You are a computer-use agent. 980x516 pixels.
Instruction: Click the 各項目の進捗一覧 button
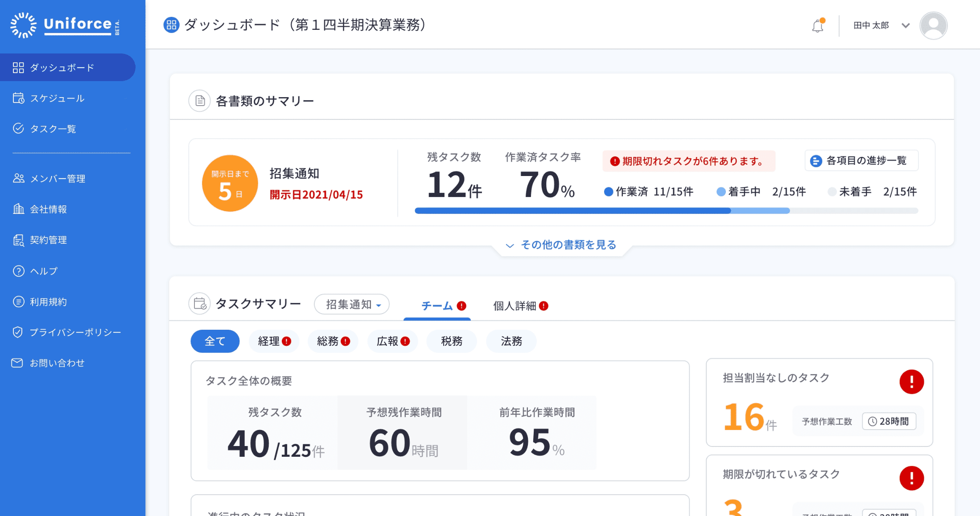[861, 161]
